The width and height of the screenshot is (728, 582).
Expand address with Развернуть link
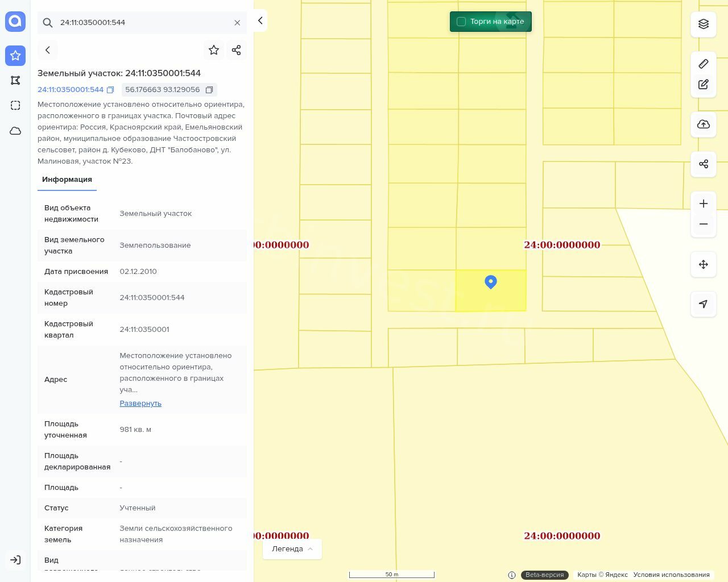click(x=140, y=404)
